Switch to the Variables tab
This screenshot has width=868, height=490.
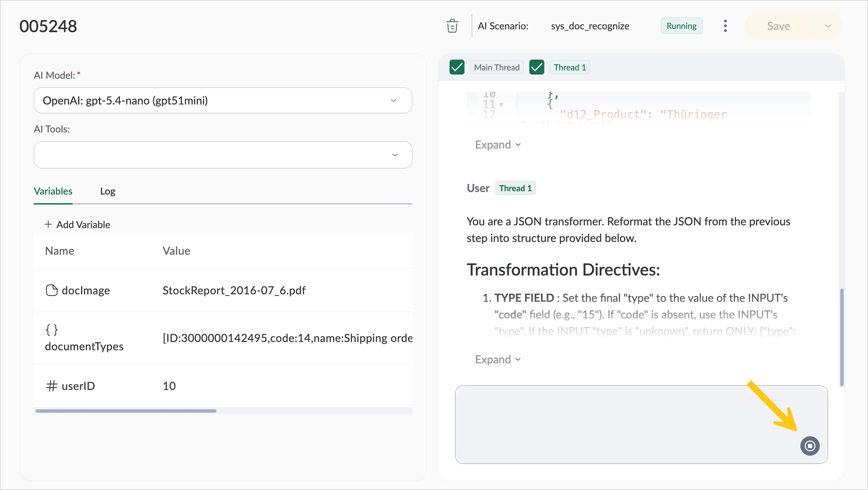[x=53, y=191]
